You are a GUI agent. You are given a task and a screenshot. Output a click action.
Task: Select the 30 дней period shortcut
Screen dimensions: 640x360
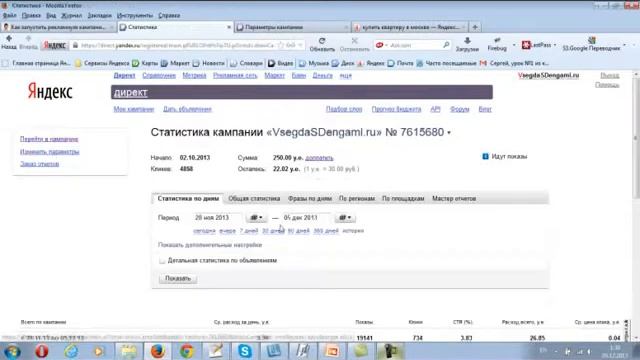[x=273, y=231]
